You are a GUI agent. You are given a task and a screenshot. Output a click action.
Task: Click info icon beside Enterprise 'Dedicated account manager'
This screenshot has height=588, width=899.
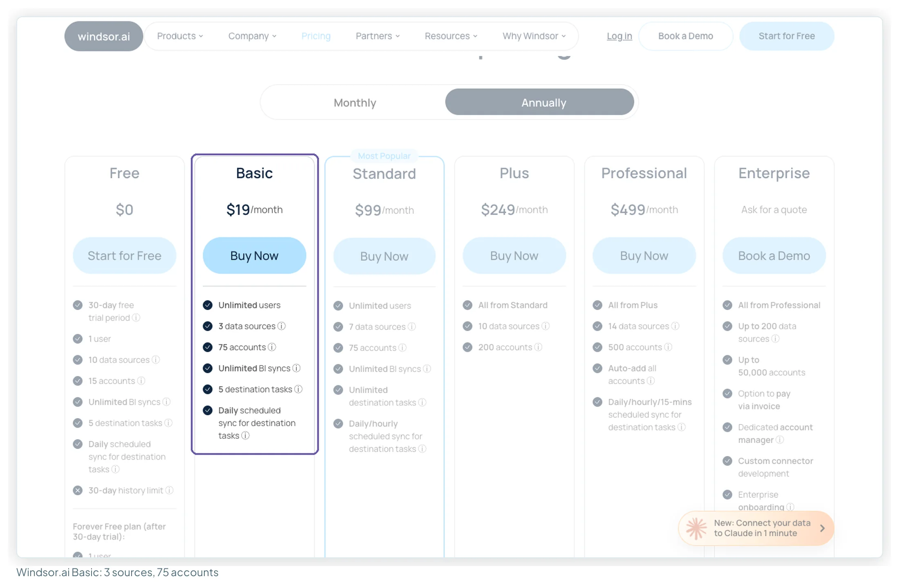(x=780, y=440)
